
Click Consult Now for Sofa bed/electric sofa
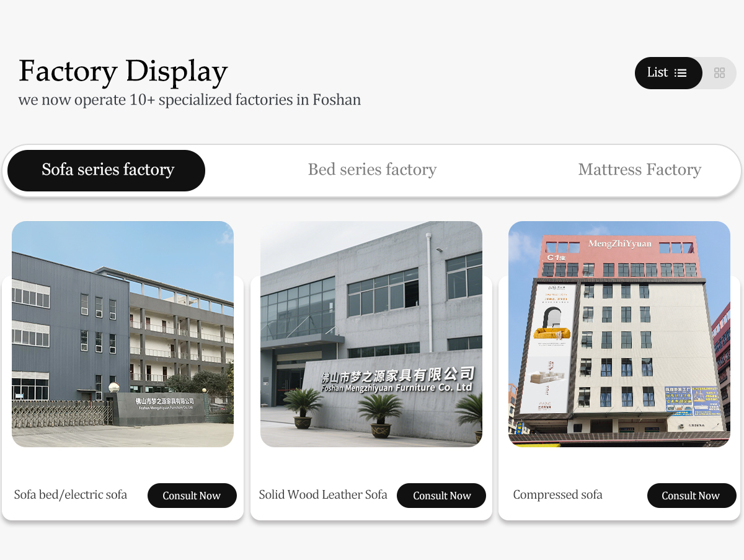(192, 496)
